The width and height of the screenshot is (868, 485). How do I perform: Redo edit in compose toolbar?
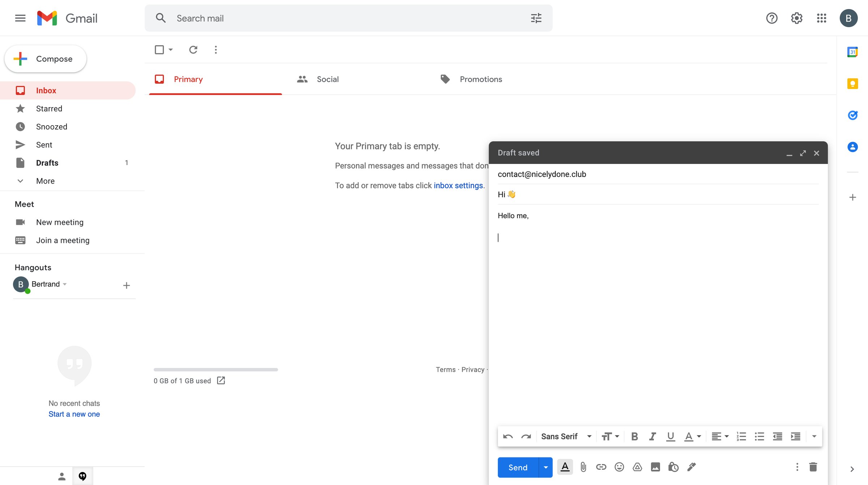click(x=526, y=436)
